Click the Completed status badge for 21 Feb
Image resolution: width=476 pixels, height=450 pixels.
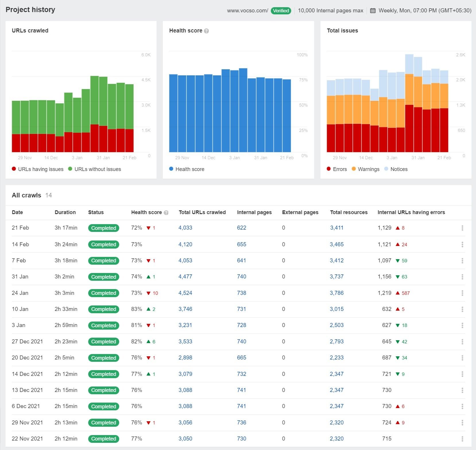[104, 228]
